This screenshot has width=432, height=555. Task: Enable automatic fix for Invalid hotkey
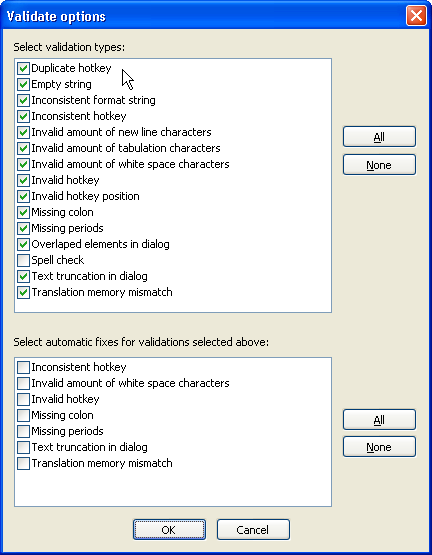click(23, 399)
